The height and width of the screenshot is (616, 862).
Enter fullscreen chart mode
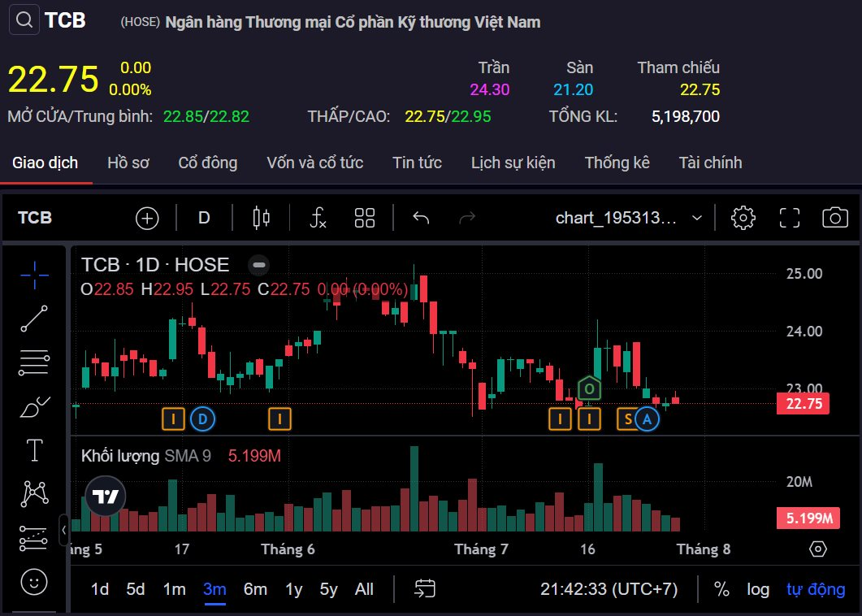click(790, 218)
